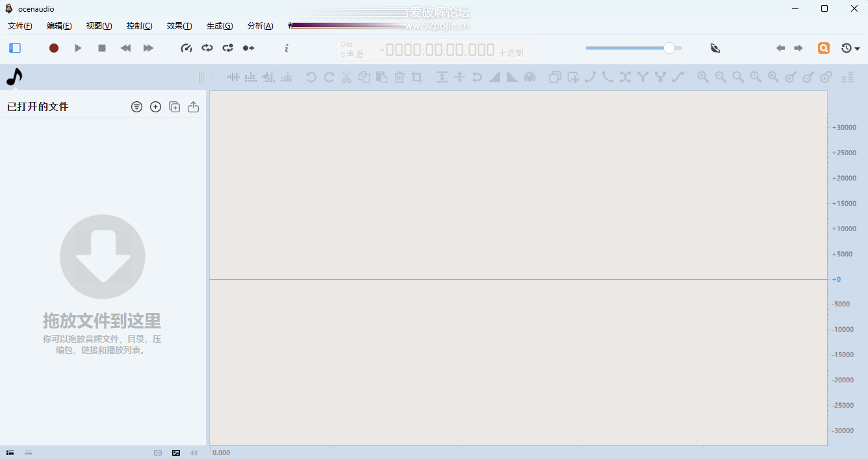Viewport: 868px width, 459px height.
Task: Click the fast-forward button
Action: 149,48
